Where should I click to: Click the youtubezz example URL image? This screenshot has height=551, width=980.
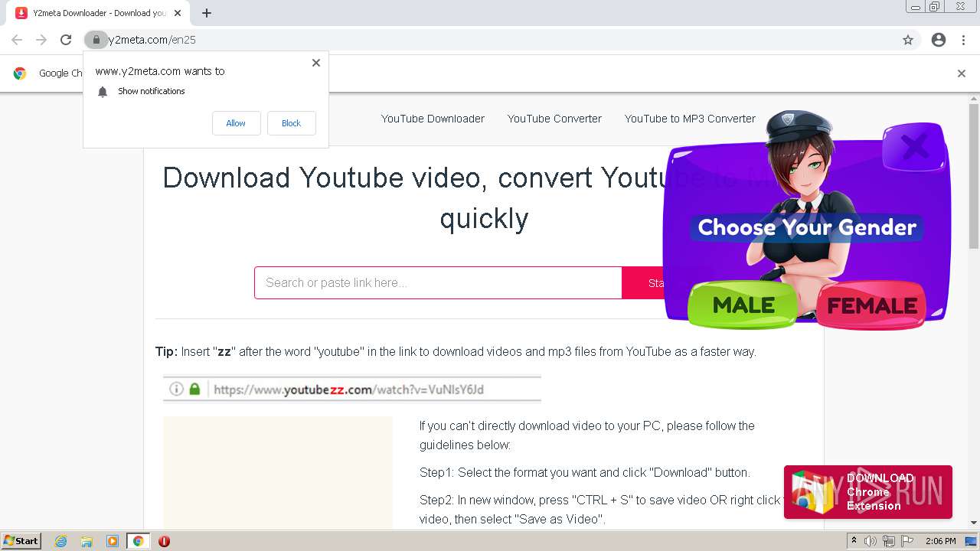tap(352, 390)
